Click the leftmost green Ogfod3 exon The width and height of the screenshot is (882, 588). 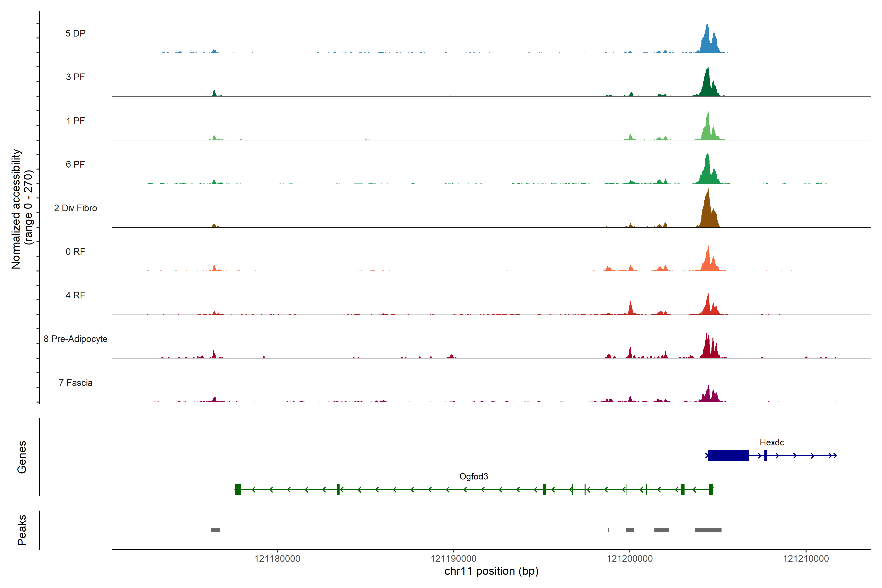click(238, 489)
